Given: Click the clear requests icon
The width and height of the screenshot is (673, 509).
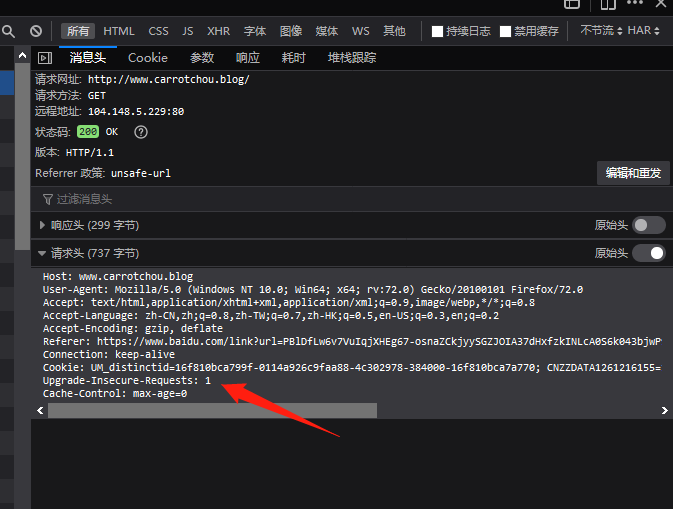Looking at the screenshot, I should point(36,31).
